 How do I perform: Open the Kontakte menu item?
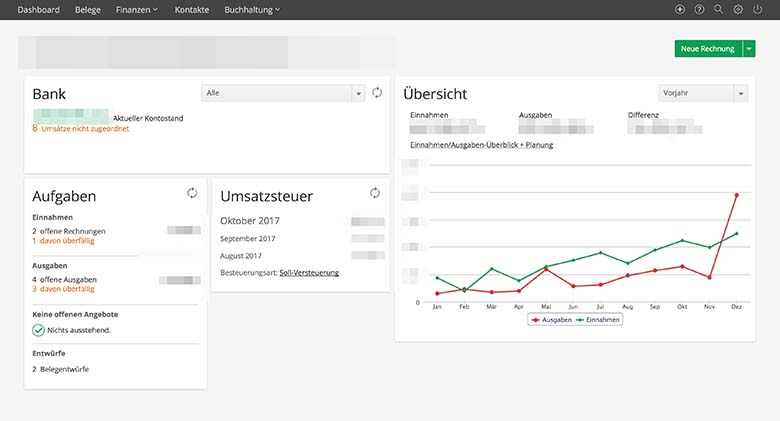[192, 9]
